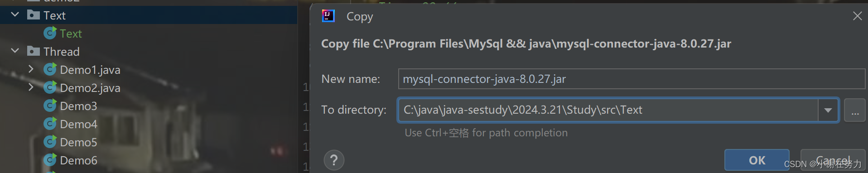The height and width of the screenshot is (173, 868).
Task: Click the 'Copy file C:\Program Files' header text
Action: [526, 43]
